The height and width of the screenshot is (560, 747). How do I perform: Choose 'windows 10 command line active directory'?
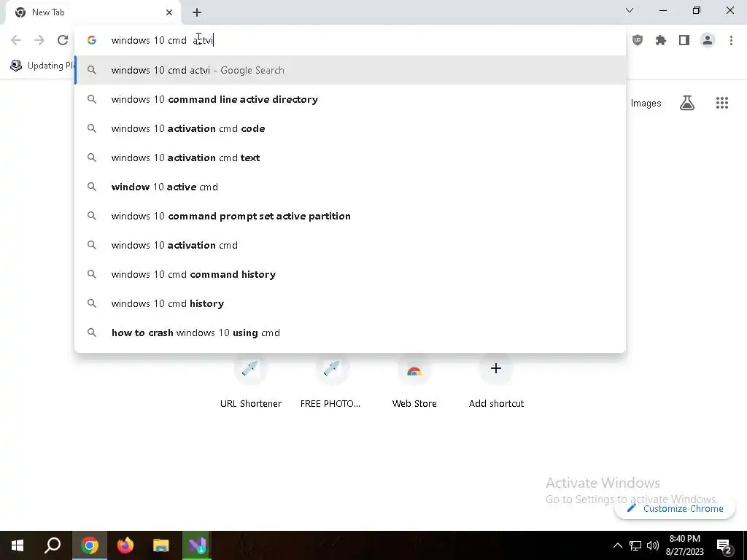(x=350, y=99)
